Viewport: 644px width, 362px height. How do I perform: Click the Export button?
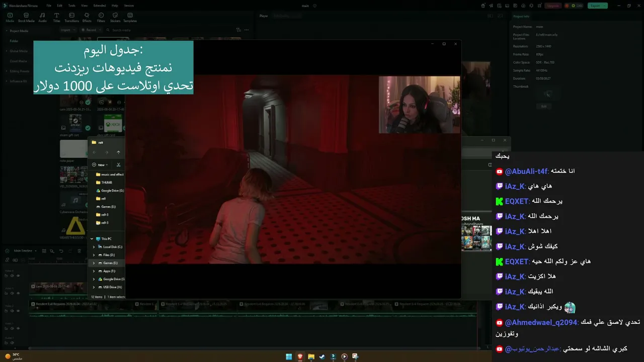tap(598, 6)
